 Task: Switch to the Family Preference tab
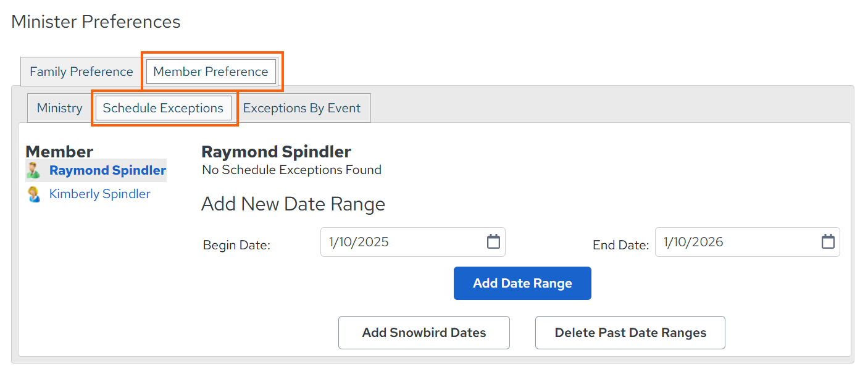click(81, 72)
